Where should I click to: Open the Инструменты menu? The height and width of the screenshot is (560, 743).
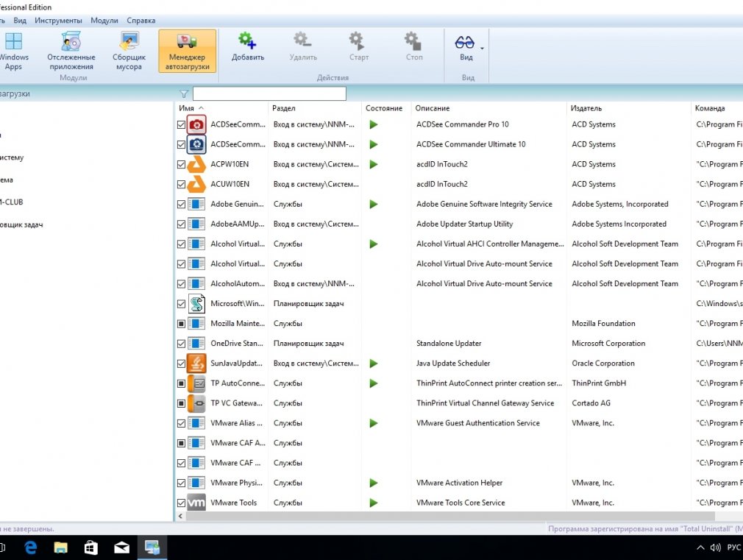[58, 21]
